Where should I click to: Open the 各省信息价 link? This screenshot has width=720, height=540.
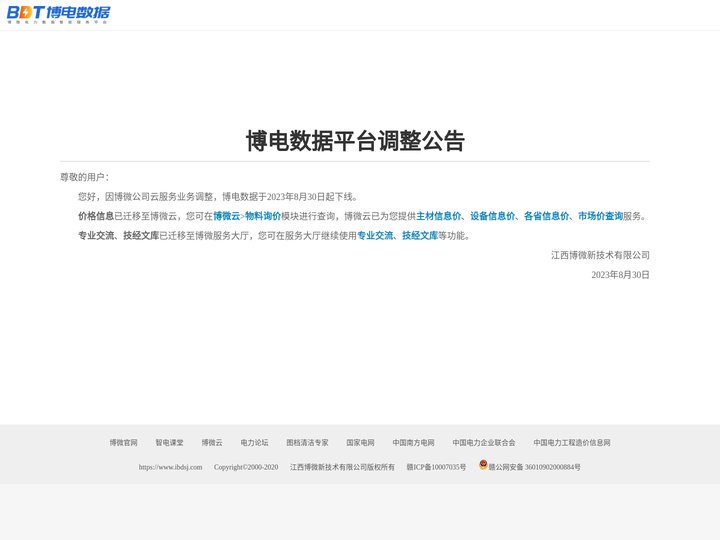(546, 216)
